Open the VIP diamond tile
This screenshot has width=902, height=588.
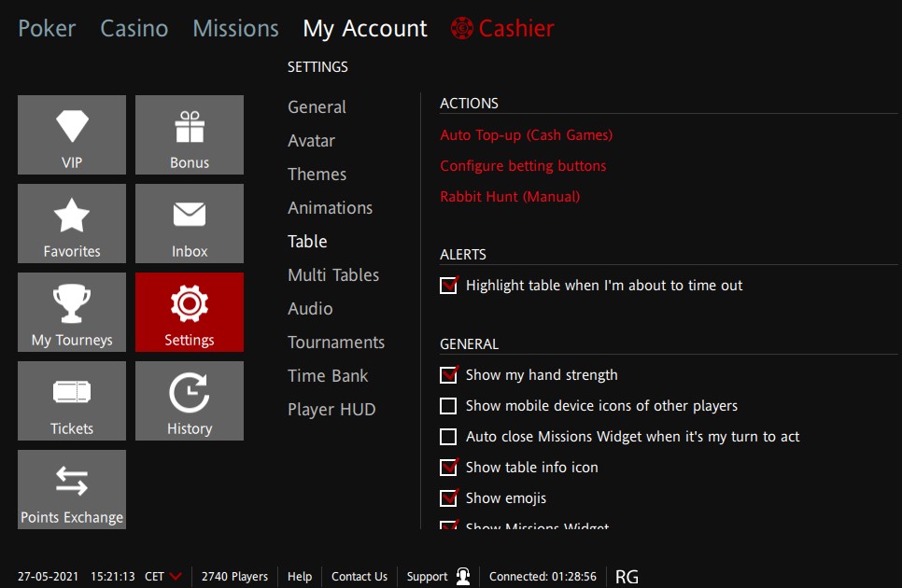[72, 135]
